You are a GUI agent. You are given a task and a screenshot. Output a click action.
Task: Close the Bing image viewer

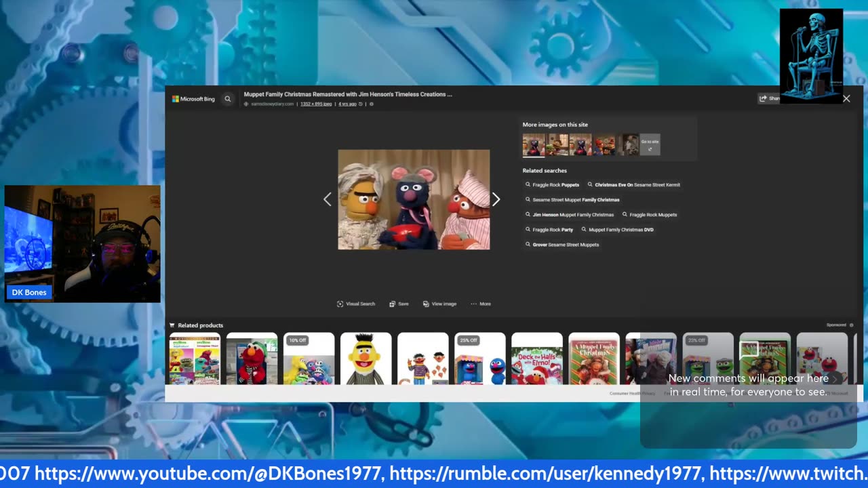pos(846,98)
